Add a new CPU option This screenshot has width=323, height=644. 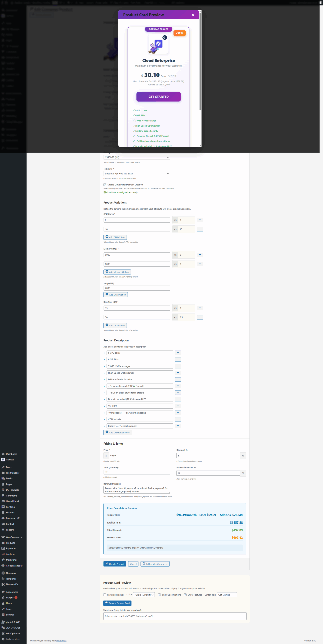pyautogui.click(x=115, y=237)
